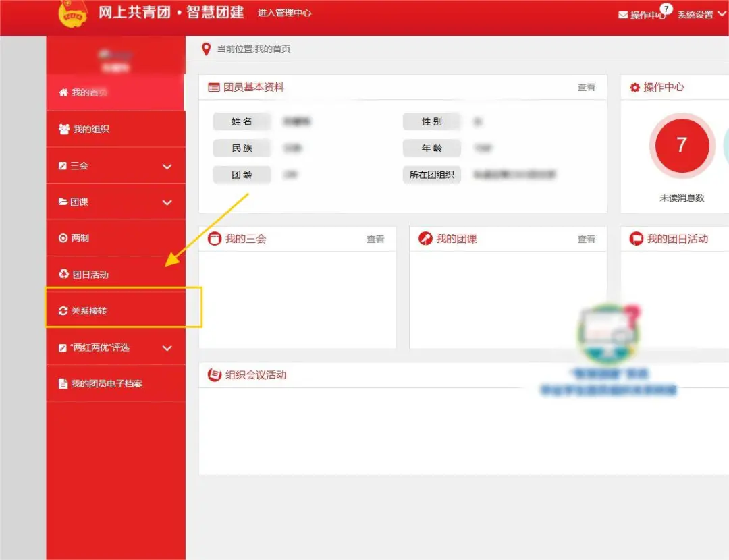Open 关系接转 sidebar item
The height and width of the screenshot is (560, 729).
click(x=115, y=310)
